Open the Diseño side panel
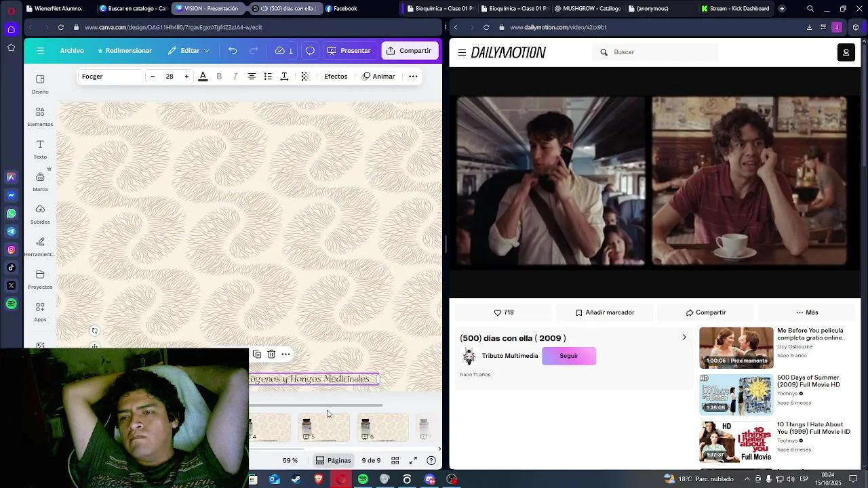This screenshot has width=868, height=488. click(40, 84)
